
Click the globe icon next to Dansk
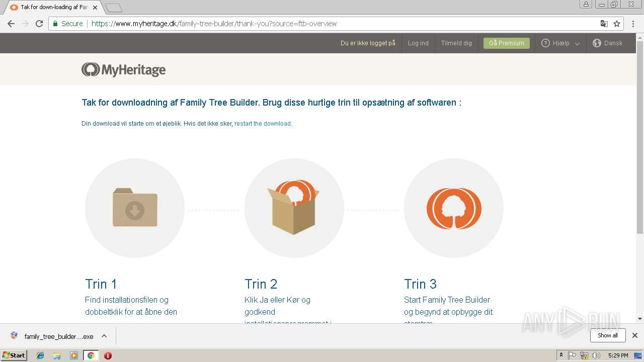click(597, 43)
